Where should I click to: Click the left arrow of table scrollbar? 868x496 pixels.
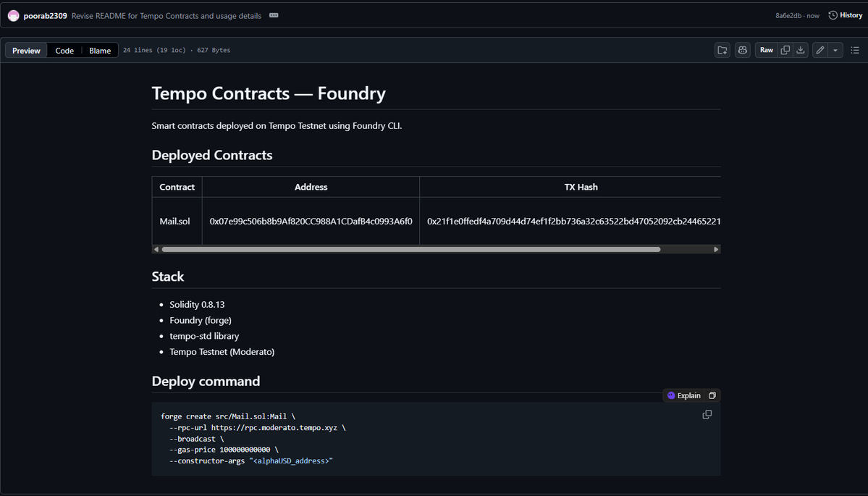[156, 250]
